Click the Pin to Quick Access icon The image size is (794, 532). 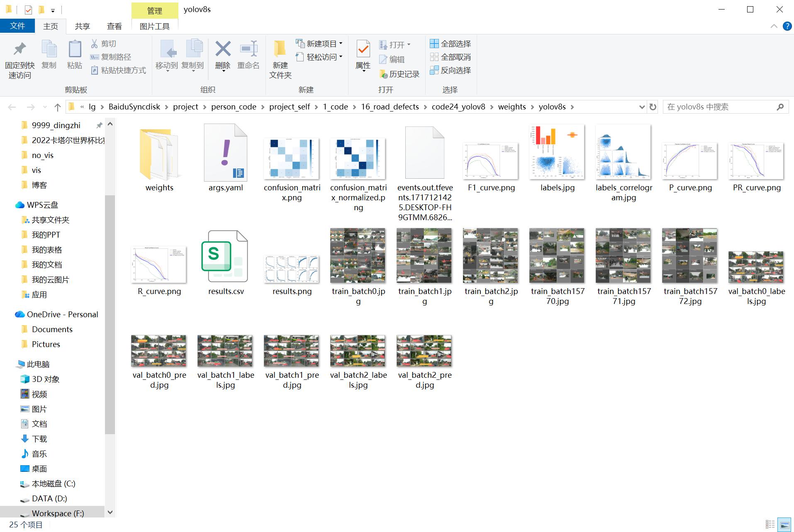click(x=19, y=50)
